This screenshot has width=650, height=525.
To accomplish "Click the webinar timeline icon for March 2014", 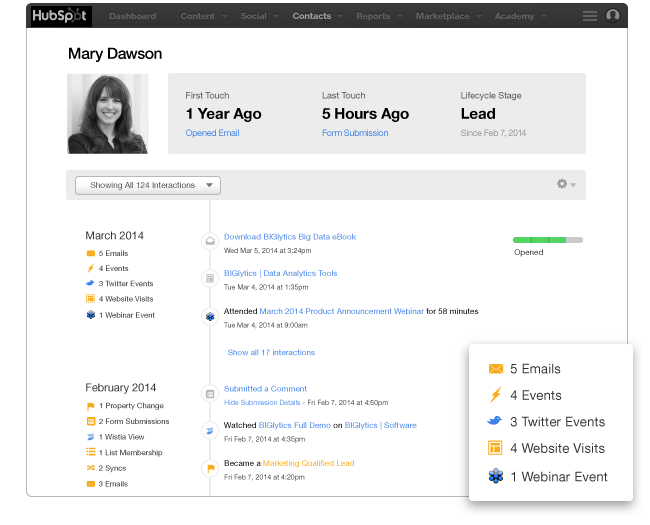I will (x=210, y=316).
